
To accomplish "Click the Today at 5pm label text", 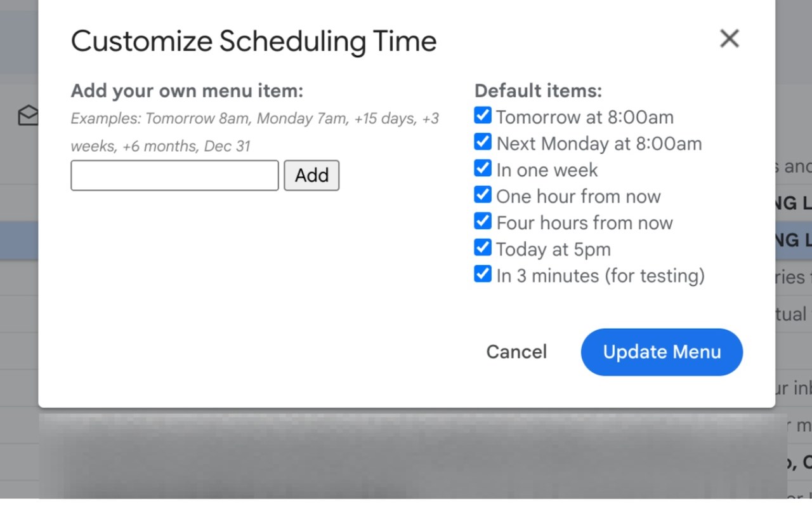I will pos(553,250).
